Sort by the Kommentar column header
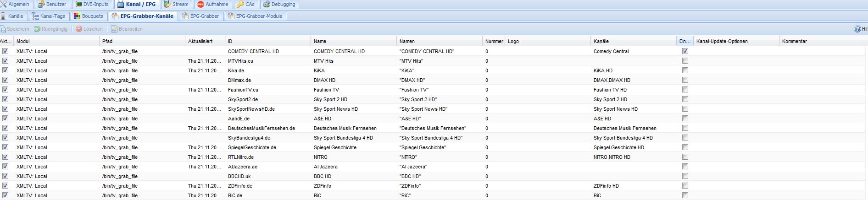Image resolution: width=868 pixels, height=200 pixels. [x=822, y=41]
